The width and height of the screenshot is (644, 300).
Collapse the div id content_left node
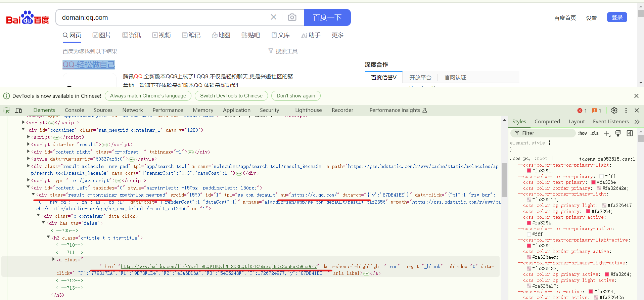28,187
